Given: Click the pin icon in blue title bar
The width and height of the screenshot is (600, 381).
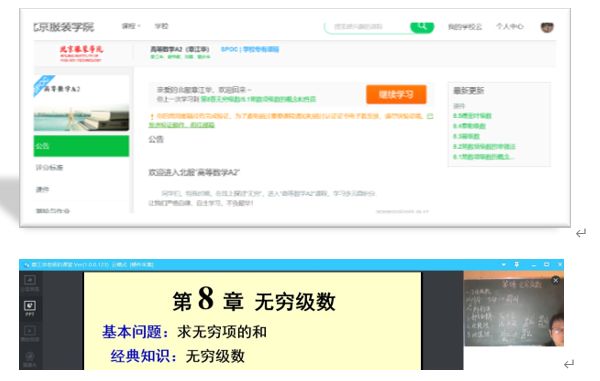Looking at the screenshot, I should point(517,265).
